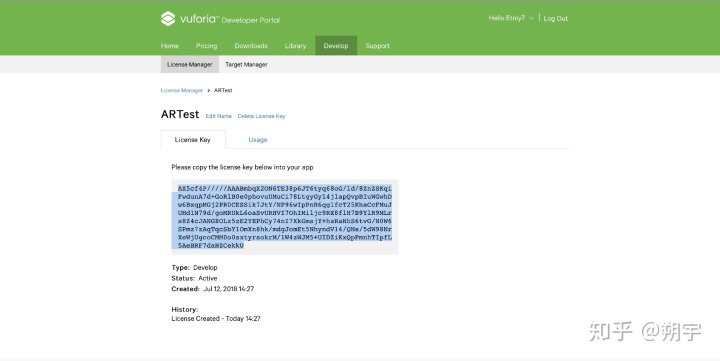Open the Library menu item

(295, 46)
